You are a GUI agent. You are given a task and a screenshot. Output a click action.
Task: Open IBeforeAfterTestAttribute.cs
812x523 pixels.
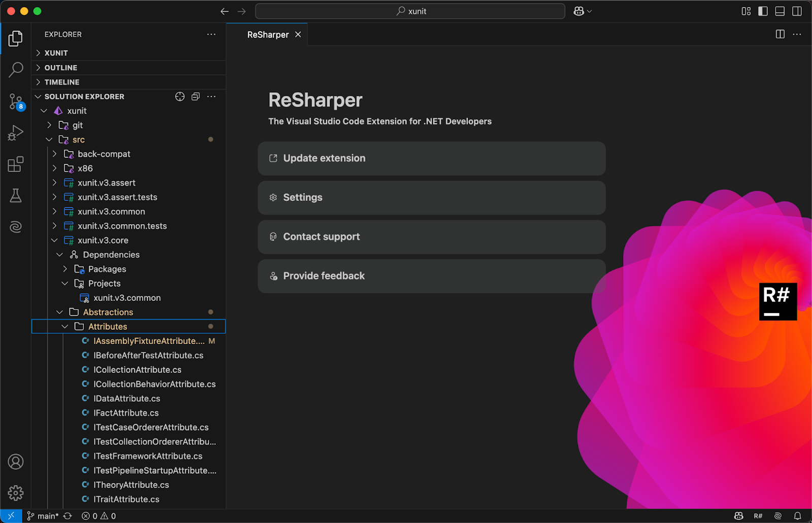tap(128, 356)
